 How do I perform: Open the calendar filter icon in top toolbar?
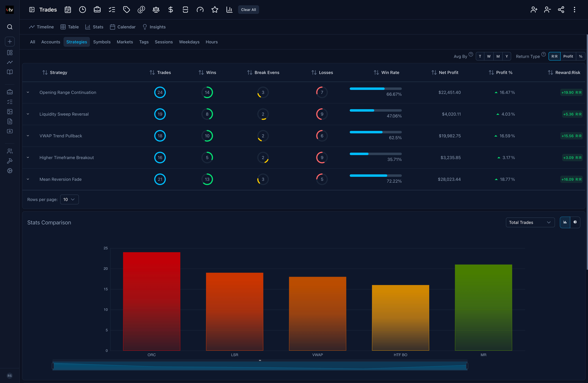[68, 10]
